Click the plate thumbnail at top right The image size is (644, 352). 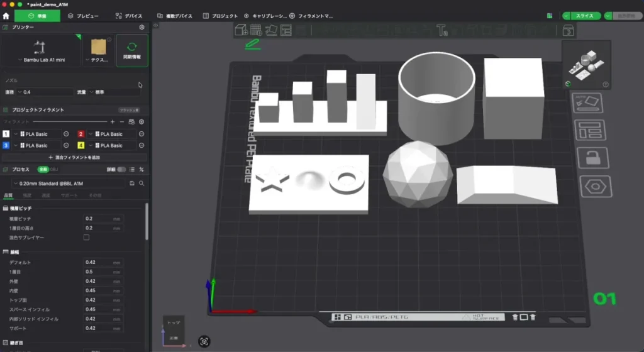pyautogui.click(x=587, y=64)
